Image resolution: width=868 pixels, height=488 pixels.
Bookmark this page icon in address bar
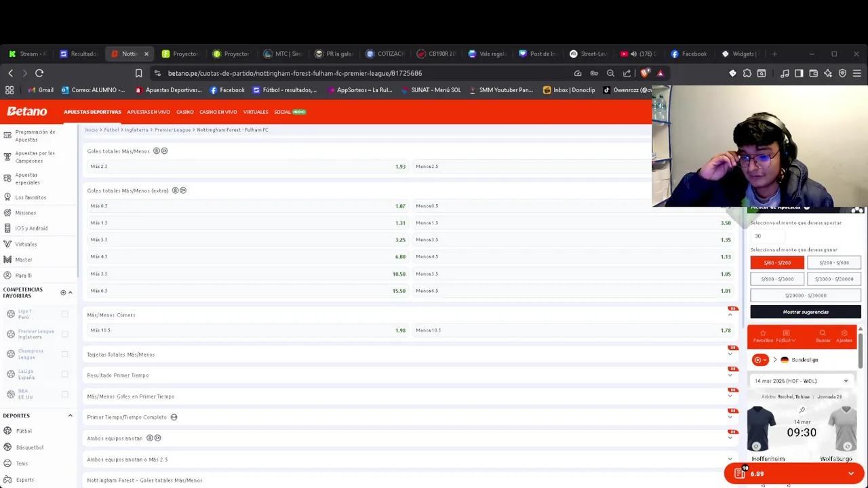click(x=138, y=73)
